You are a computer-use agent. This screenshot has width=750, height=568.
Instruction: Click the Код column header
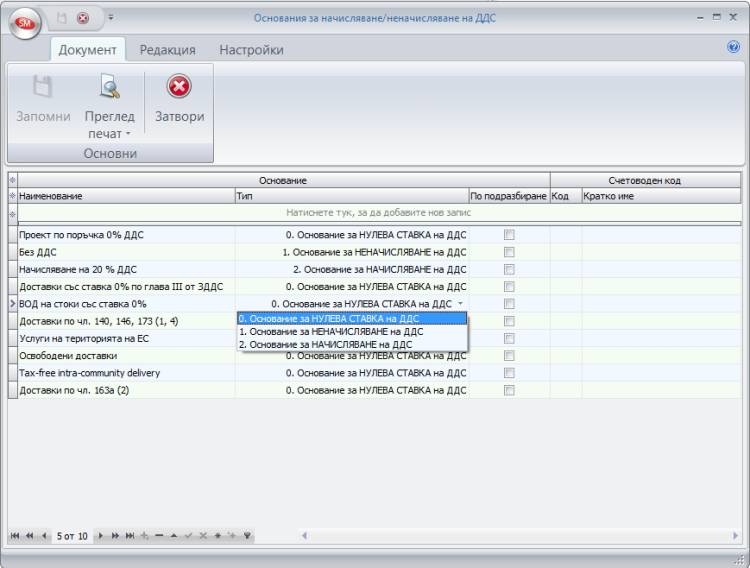click(566, 196)
